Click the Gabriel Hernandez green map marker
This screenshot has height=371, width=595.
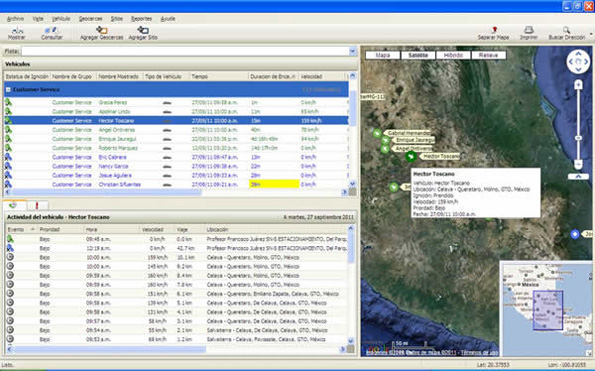377,133
